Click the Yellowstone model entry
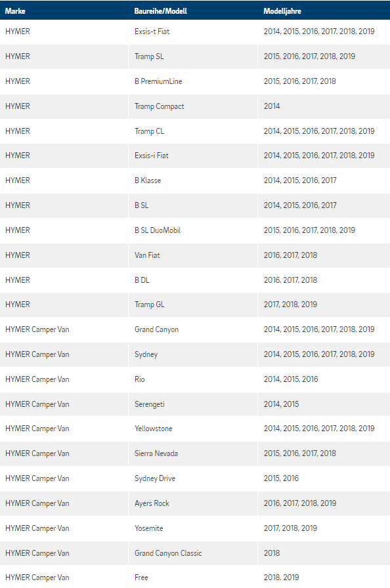This screenshot has height=588, width=390. 154,429
